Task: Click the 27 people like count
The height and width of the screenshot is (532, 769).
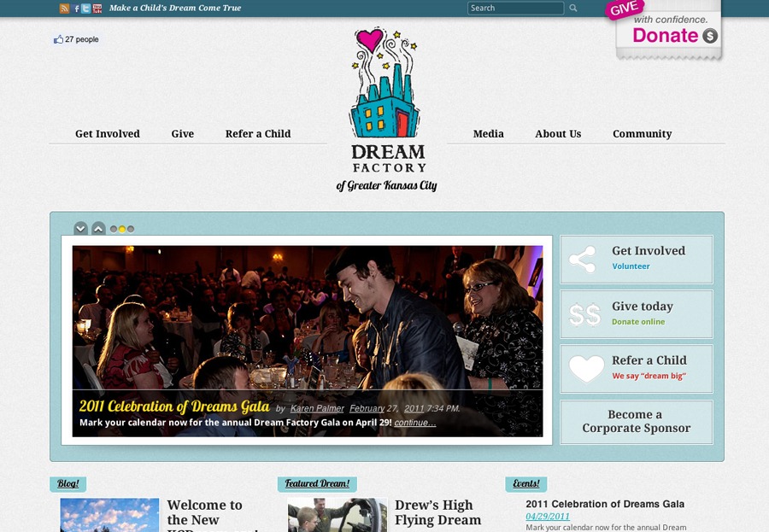Action: [x=81, y=39]
